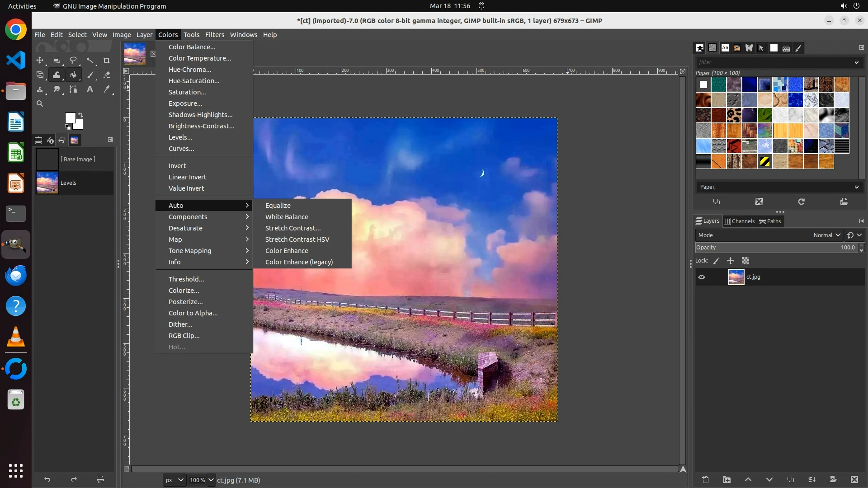Select the Zoom magnifier tool
The width and height of the screenshot is (868, 488).
40,103
